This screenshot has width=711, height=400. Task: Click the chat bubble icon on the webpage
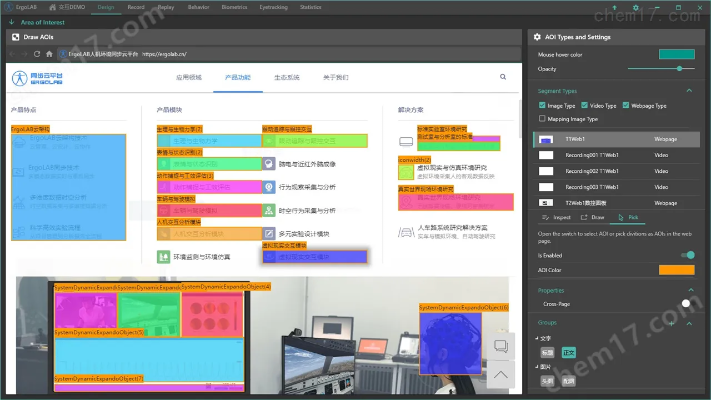(502, 346)
